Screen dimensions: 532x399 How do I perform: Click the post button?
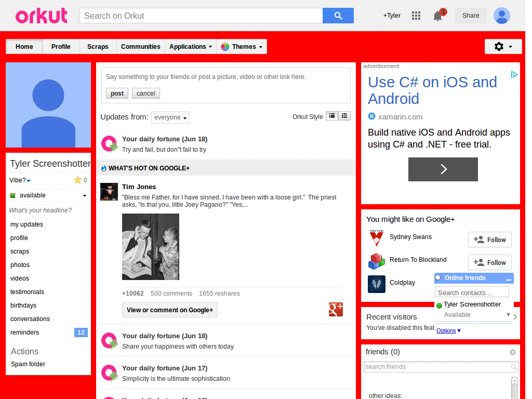click(117, 94)
